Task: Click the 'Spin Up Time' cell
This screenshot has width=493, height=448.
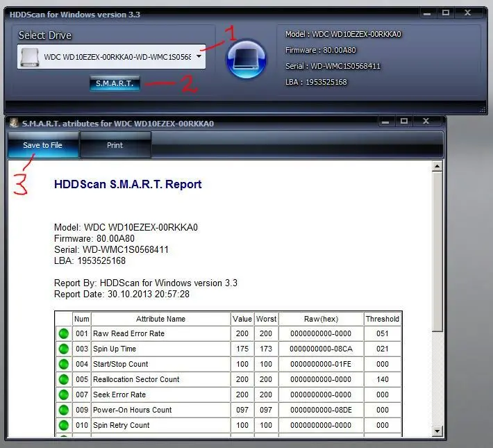Action: click(160, 349)
